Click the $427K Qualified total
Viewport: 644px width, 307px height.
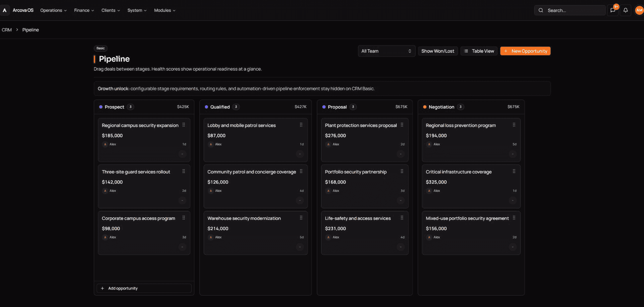click(x=301, y=107)
